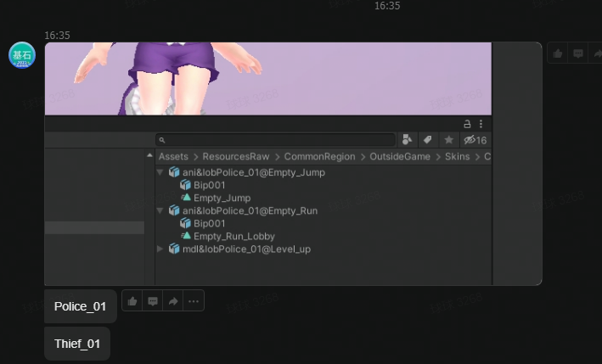Click the cube icon of Bip001 under Empty_Run

[x=185, y=224]
